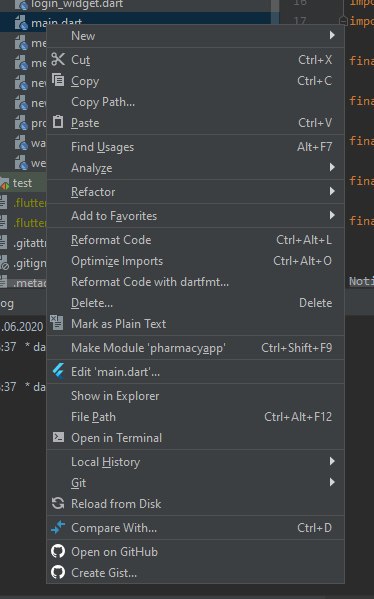The width and height of the screenshot is (374, 599).
Task: Click the Ctrl+D shortcut text
Action: tap(315, 528)
